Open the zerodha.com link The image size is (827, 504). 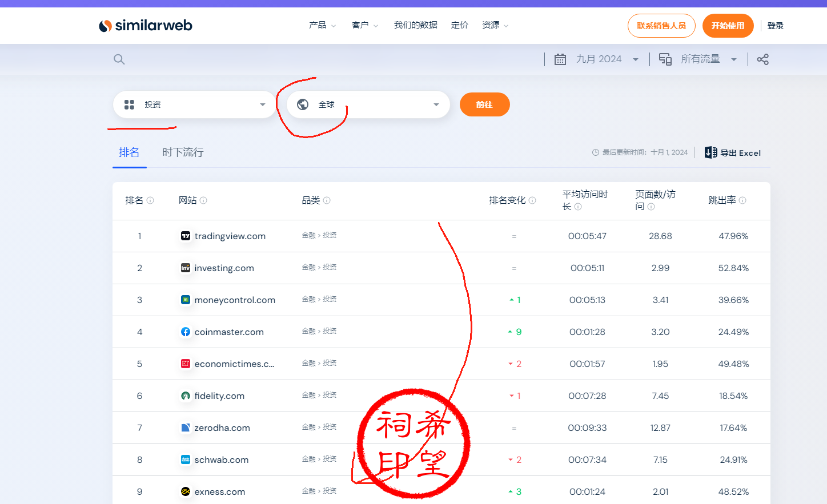(222, 428)
